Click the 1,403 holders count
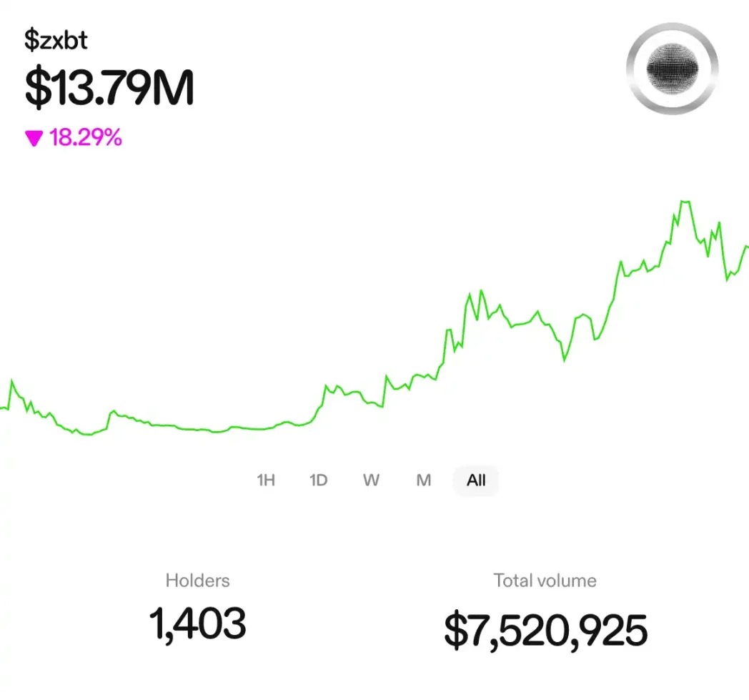Image resolution: width=749 pixels, height=700 pixels. tap(198, 623)
